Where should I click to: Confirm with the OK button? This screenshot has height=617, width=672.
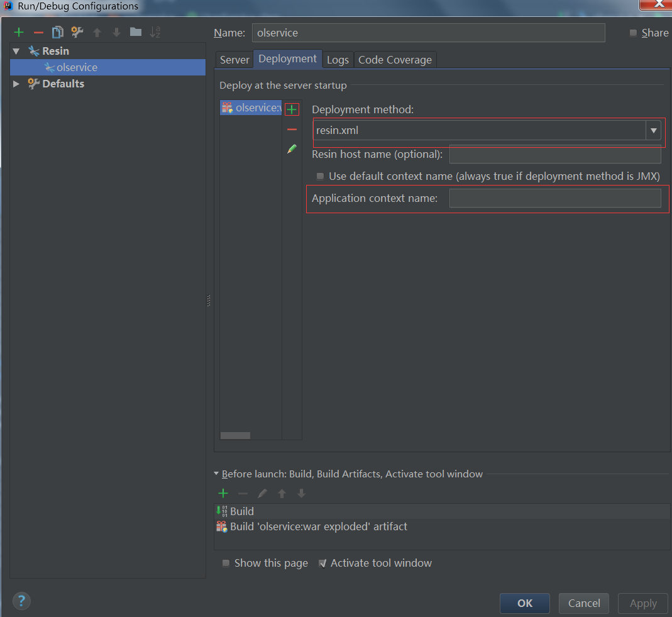(524, 603)
